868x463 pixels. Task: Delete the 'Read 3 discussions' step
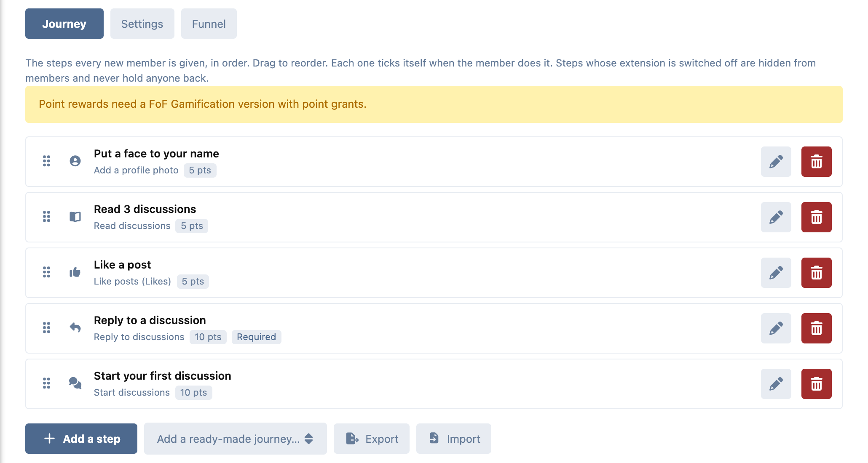[816, 217]
